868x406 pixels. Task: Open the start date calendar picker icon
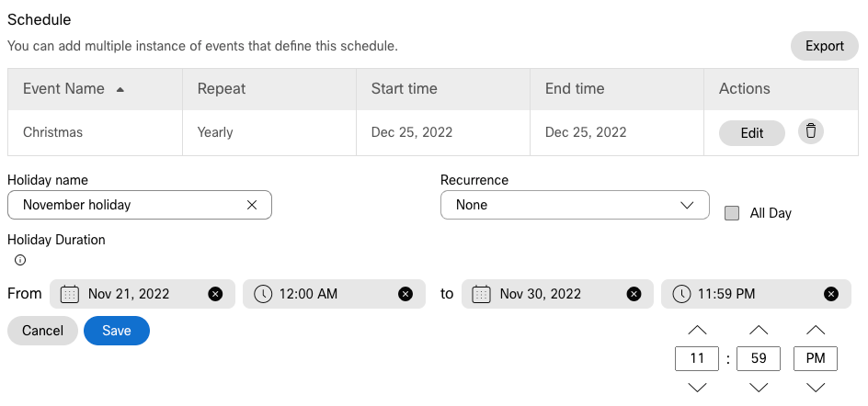[x=69, y=294]
